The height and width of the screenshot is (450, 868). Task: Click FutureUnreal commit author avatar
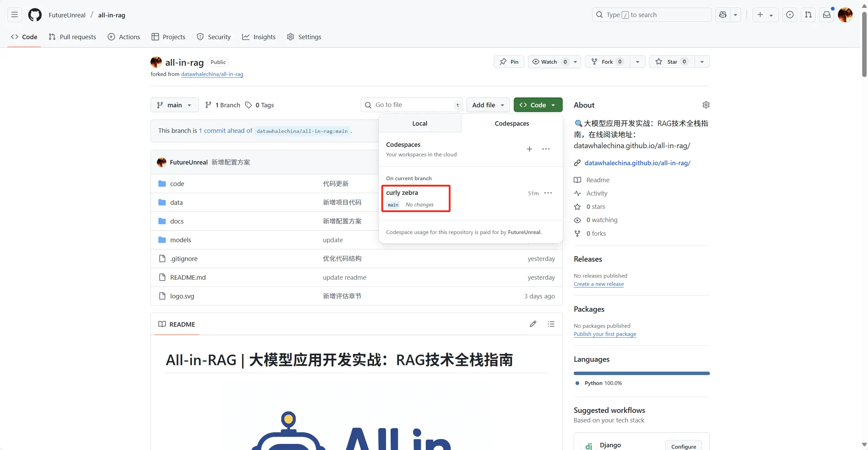161,162
